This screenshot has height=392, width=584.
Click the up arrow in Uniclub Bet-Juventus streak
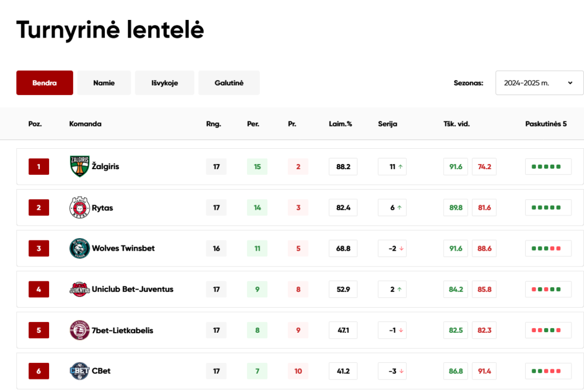[399, 289]
